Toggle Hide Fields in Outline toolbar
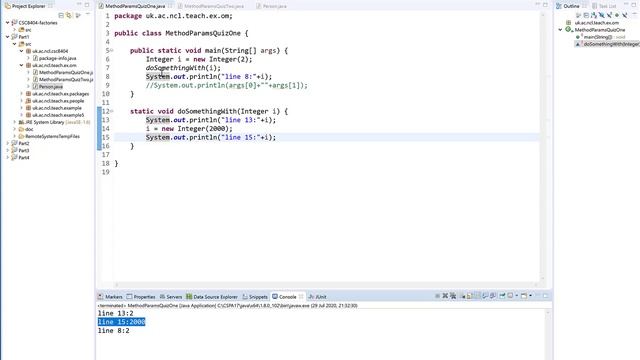Viewport: 640px width, 360px height. (x=601, y=15)
